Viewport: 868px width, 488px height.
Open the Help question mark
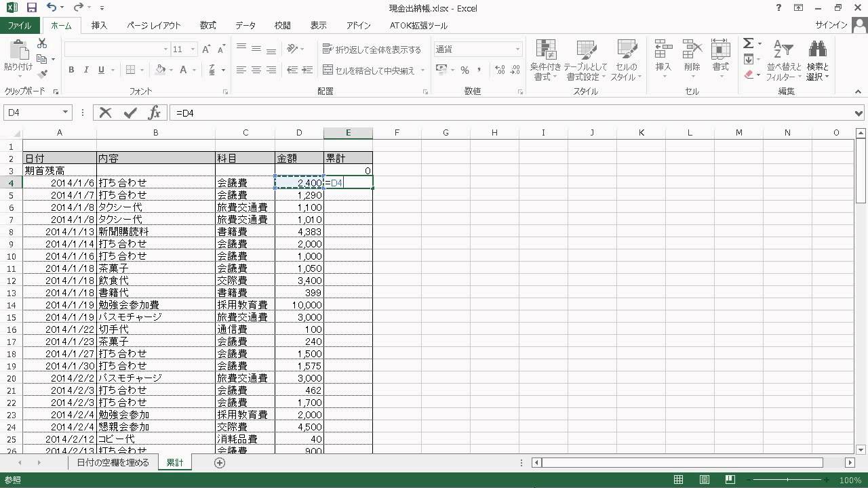pyautogui.click(x=778, y=8)
